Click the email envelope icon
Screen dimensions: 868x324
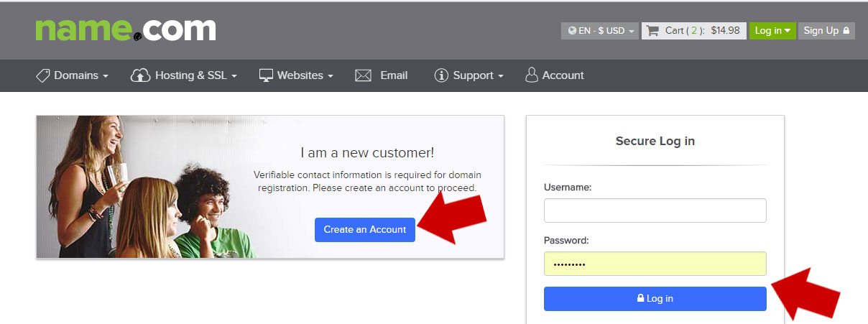363,75
